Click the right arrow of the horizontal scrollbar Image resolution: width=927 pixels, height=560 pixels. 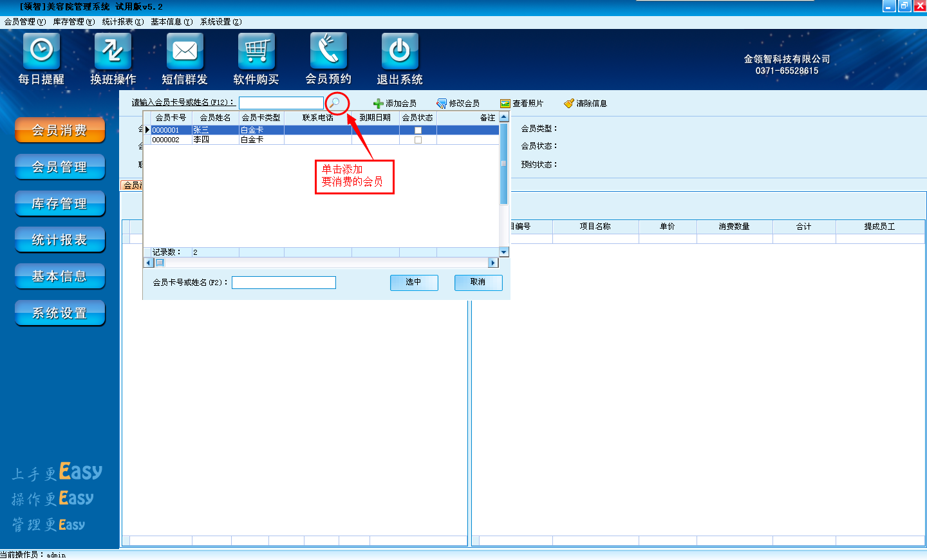493,263
